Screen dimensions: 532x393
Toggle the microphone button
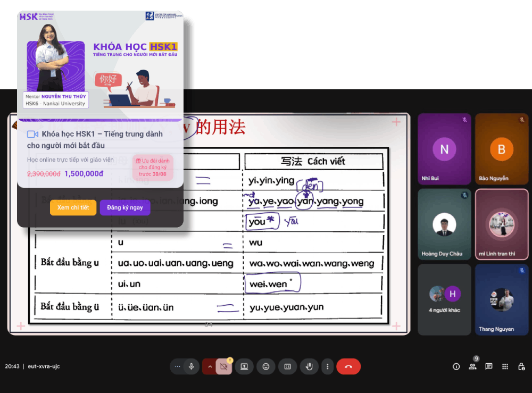(x=192, y=366)
